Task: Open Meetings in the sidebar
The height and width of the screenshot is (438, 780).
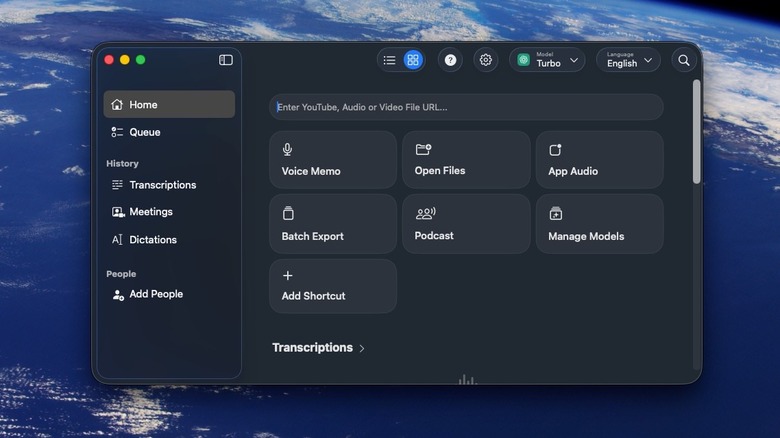Action: tap(169, 212)
